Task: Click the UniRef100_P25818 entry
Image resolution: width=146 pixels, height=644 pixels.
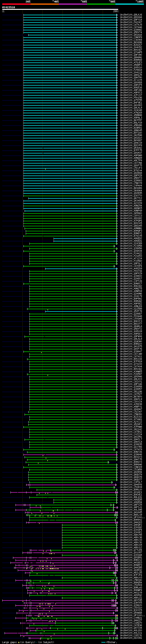Action: pyautogui.click(x=131, y=70)
